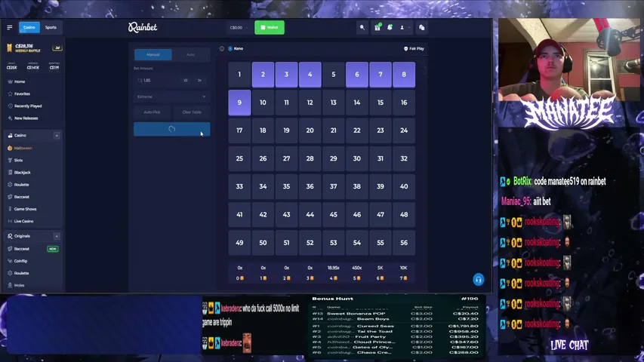Deselect Keno number 2
Image resolution: width=644 pixels, height=362 pixels.
(263, 75)
